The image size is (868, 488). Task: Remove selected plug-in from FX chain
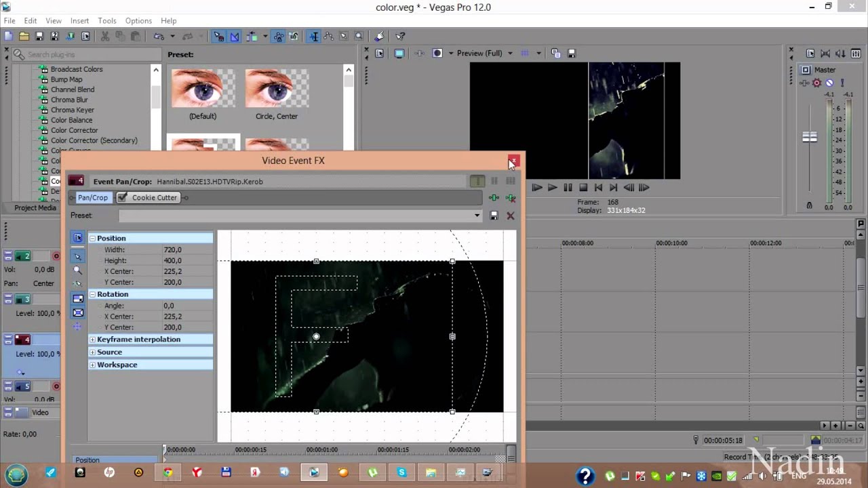point(511,198)
